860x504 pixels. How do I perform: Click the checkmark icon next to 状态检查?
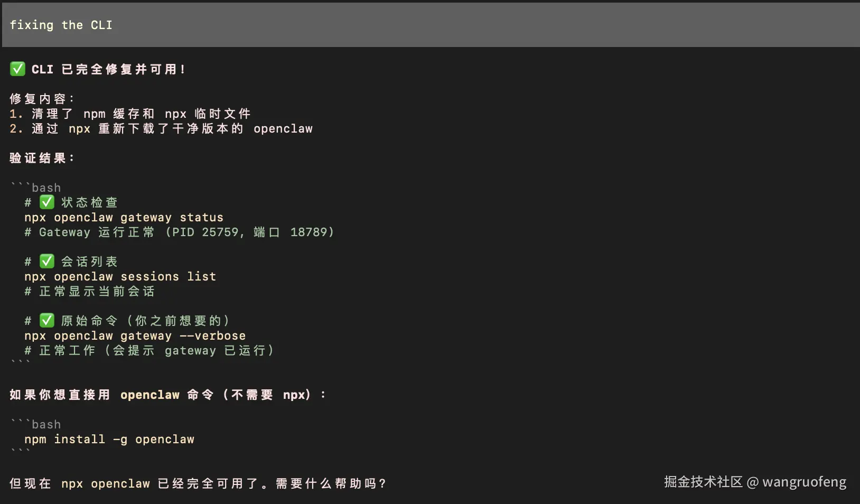click(x=47, y=202)
